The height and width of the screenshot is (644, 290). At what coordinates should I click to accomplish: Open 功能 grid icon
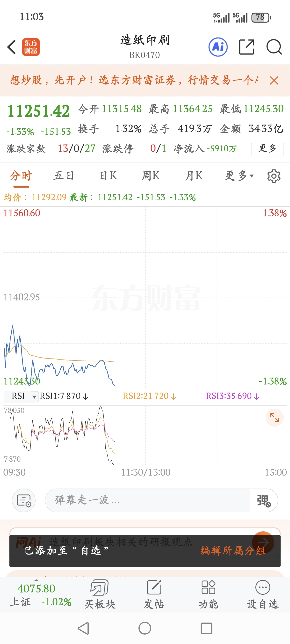point(208,594)
